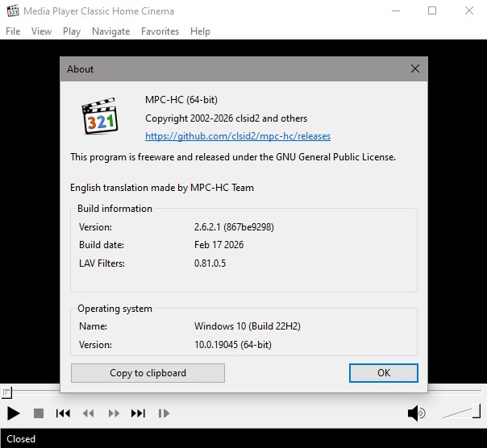The width and height of the screenshot is (487, 448).
Task: Click build date "Feb 17 2026"
Action: coord(219,245)
